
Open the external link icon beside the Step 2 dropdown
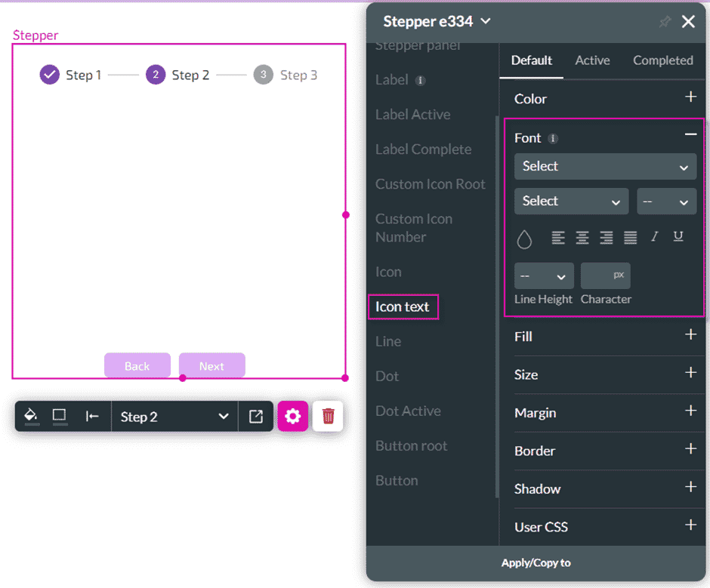pyautogui.click(x=254, y=416)
